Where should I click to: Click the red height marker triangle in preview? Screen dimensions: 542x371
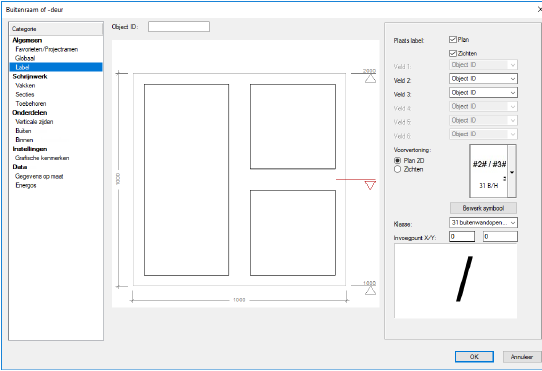coord(370,185)
